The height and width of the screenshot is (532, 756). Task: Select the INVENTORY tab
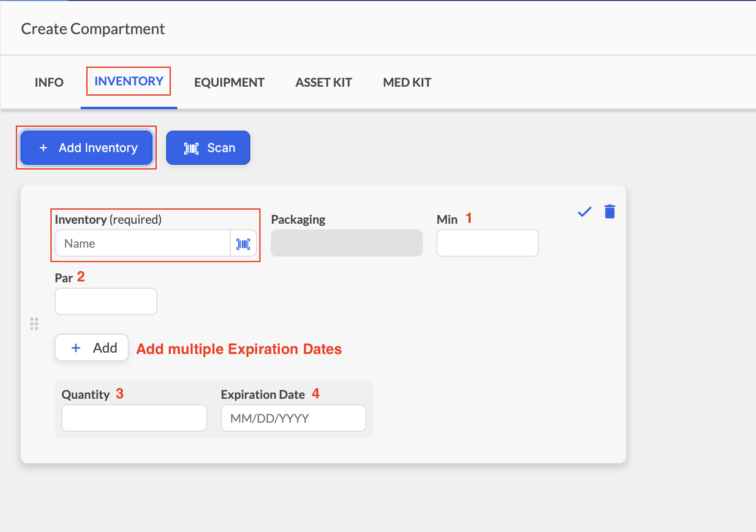tap(129, 81)
